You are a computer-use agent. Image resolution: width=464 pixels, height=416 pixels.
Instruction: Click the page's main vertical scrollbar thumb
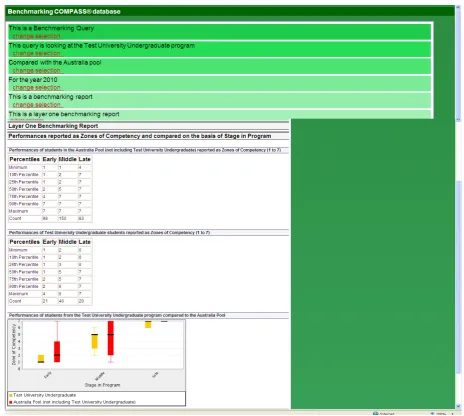pos(459,277)
